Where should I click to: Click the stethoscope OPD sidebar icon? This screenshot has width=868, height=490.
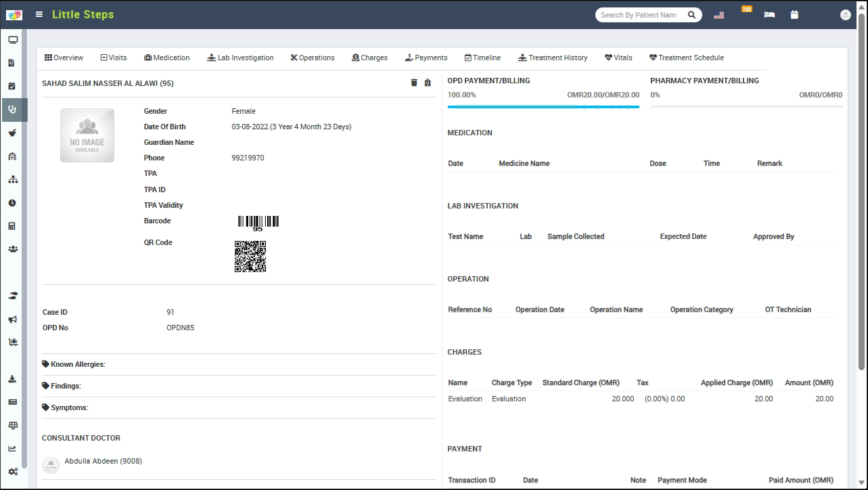click(12, 109)
